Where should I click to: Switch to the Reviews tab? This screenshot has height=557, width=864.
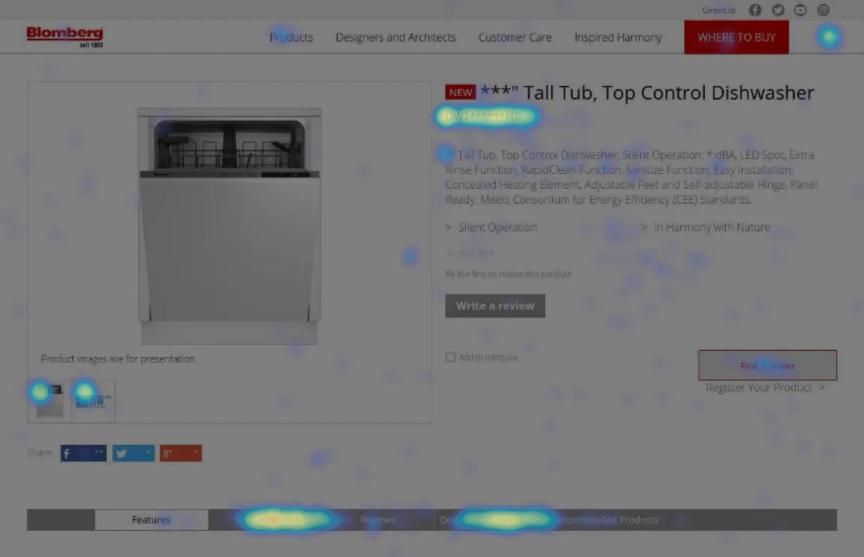pyautogui.click(x=377, y=520)
